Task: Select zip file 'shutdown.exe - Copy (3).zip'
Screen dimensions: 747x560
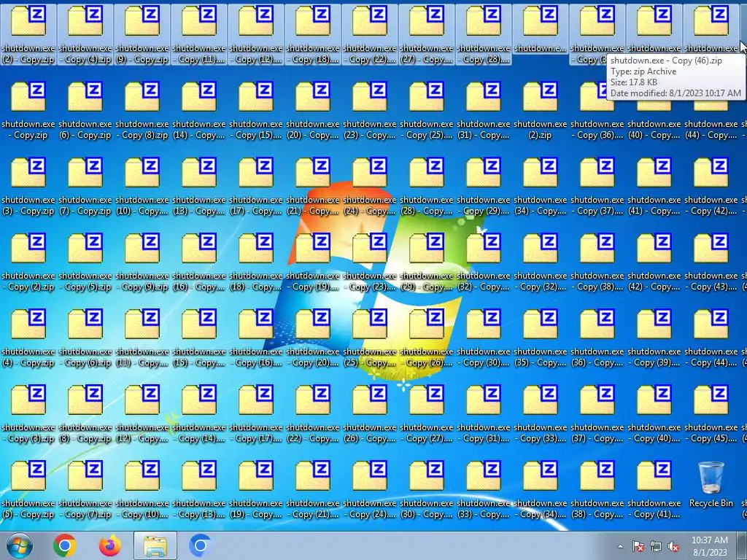Action: tap(28, 414)
